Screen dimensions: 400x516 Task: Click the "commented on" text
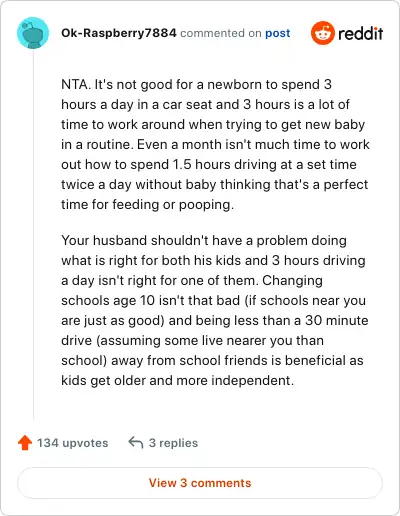221,33
